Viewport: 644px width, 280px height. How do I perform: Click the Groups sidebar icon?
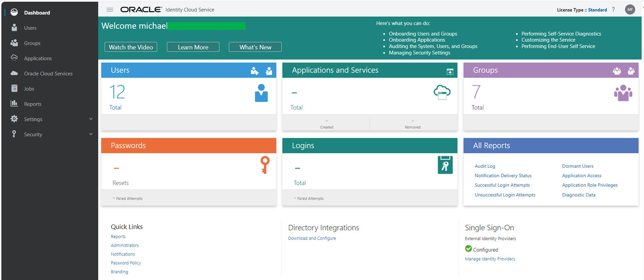(x=14, y=43)
